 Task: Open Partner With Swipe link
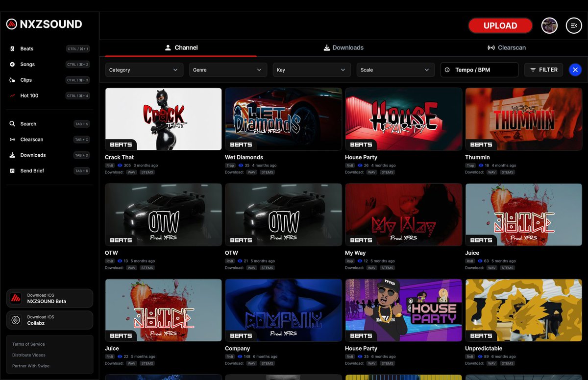(x=31, y=366)
